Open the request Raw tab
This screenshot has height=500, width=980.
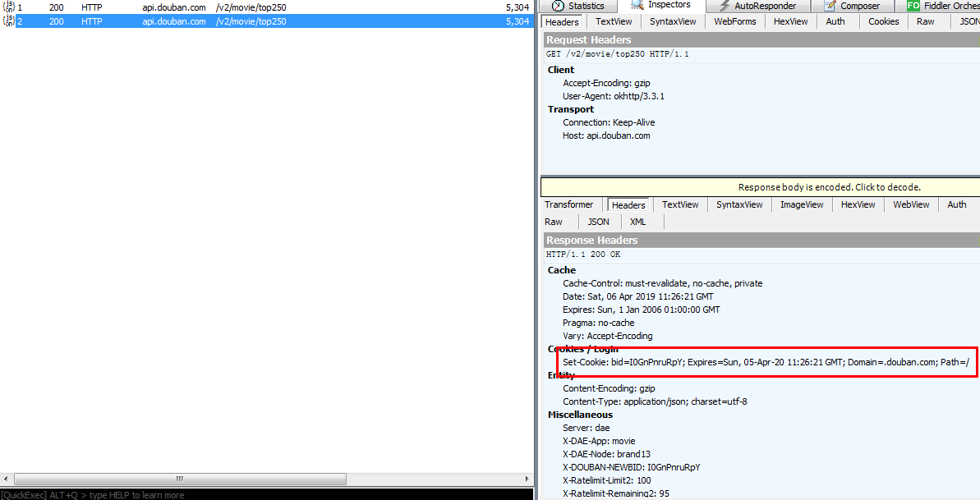(x=926, y=21)
